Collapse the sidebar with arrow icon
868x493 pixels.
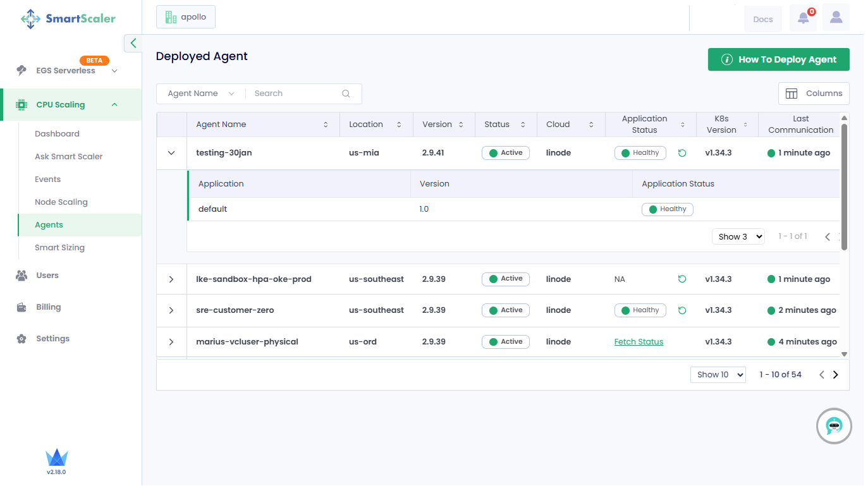click(133, 43)
